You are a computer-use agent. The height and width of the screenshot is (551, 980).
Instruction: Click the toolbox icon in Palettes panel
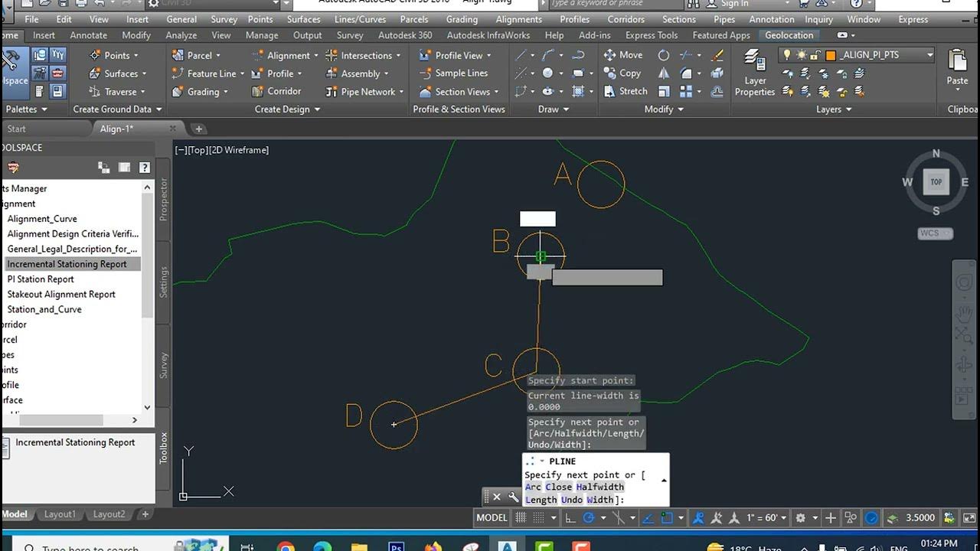(x=58, y=73)
